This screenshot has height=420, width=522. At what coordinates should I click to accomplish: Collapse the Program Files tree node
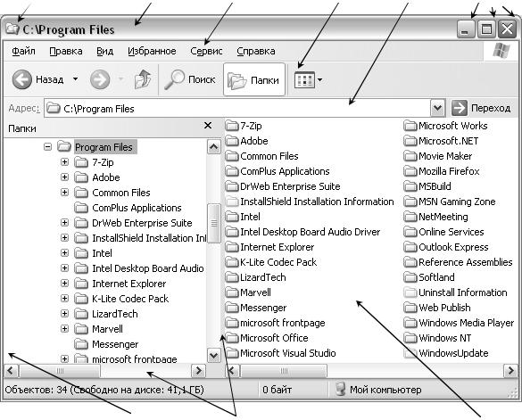(47, 147)
